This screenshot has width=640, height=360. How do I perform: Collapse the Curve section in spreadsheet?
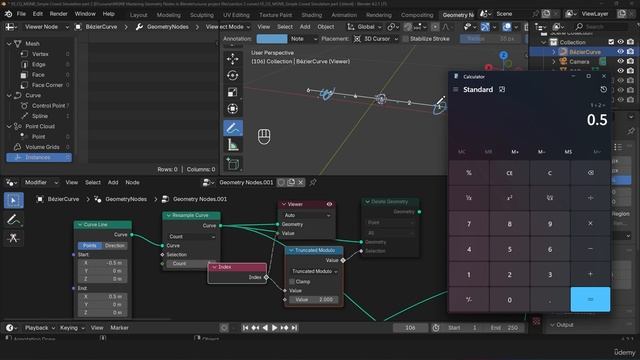click(x=9, y=95)
